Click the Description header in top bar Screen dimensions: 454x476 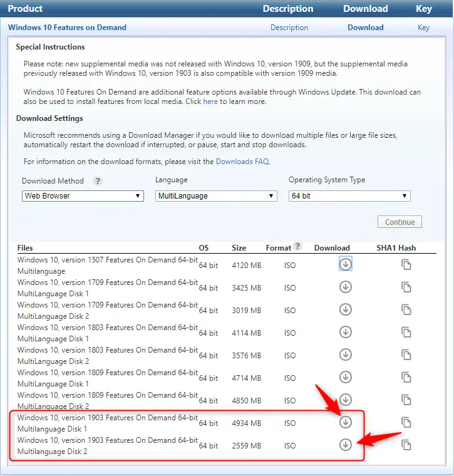(x=288, y=9)
